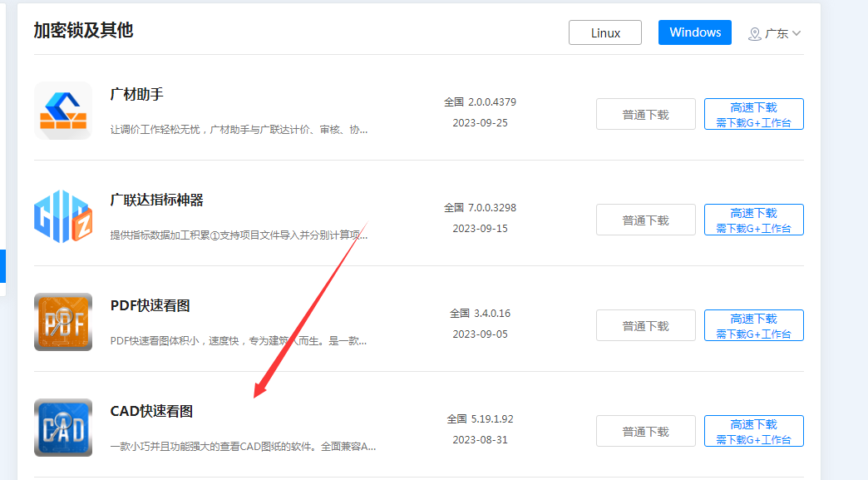Click 普通下载 for 广联达指标神器
This screenshot has height=480, width=868.
(x=645, y=220)
